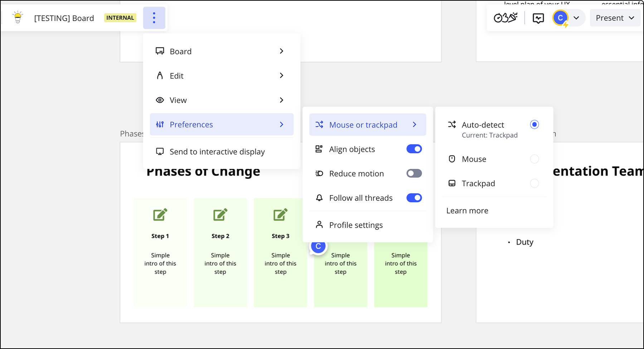
Task: Click the timer and reactions icon
Action: [x=506, y=18]
